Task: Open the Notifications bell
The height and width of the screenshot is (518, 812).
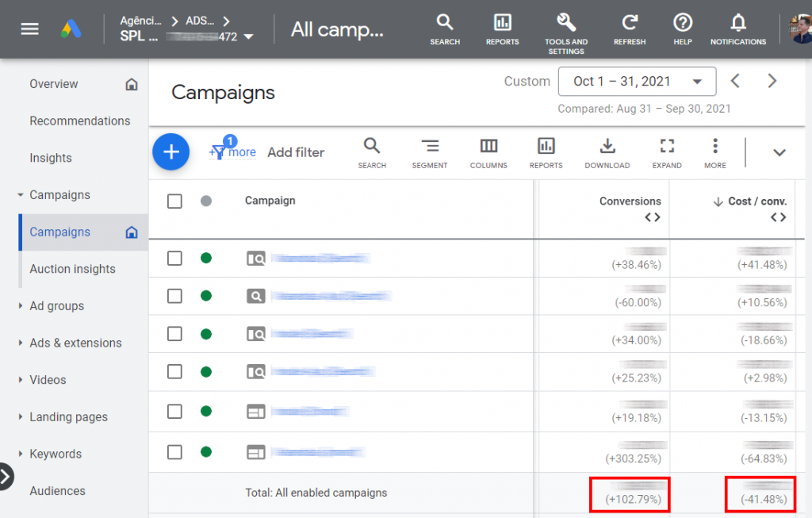Action: (x=737, y=29)
